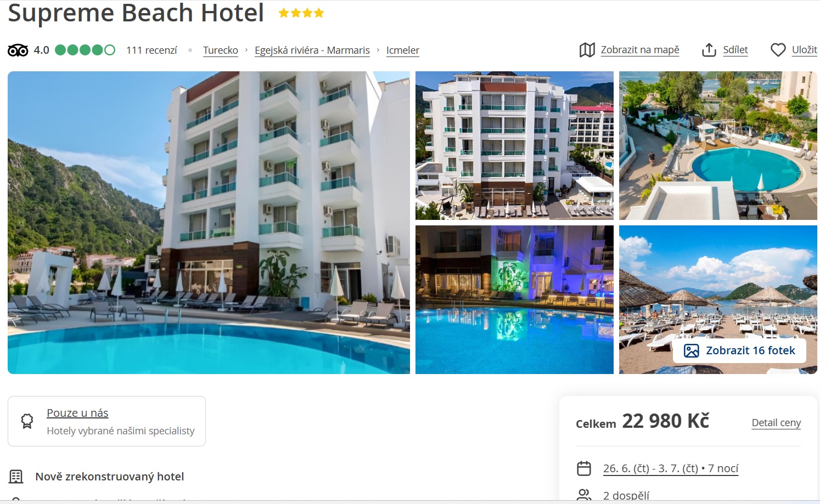Click the Pouze u nás link

[x=77, y=413]
